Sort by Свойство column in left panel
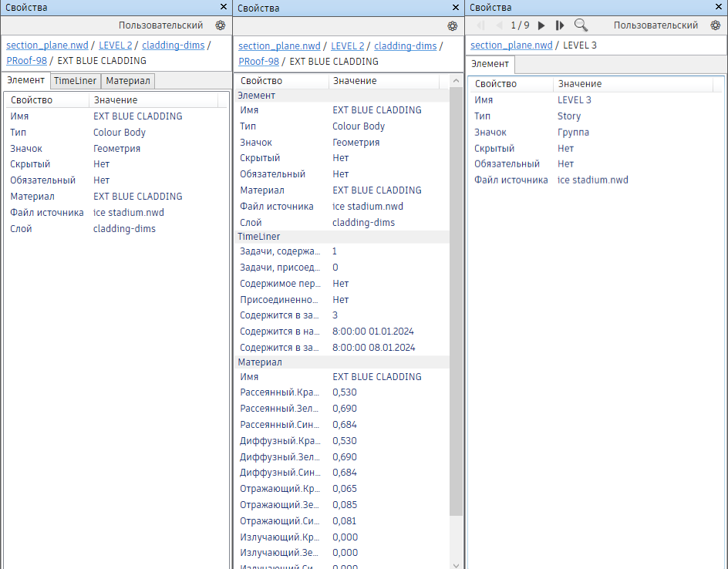Viewport: 728px width, 569px height. coord(47,100)
